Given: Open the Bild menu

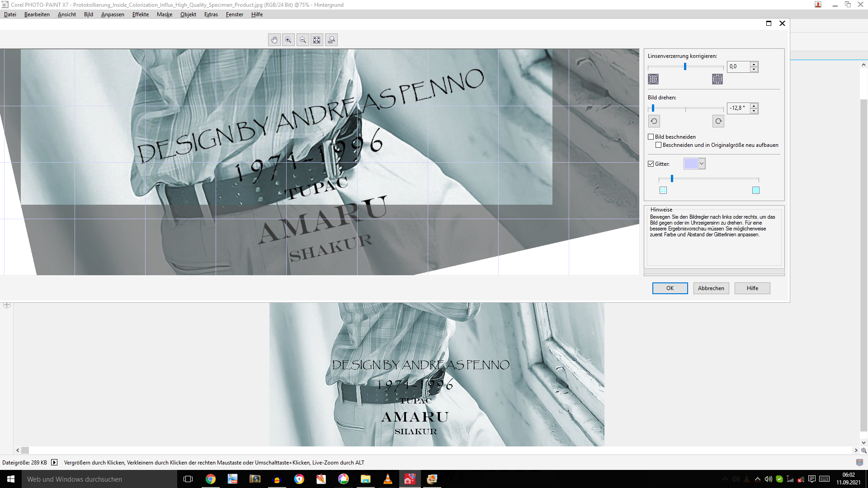Looking at the screenshot, I should (89, 14).
